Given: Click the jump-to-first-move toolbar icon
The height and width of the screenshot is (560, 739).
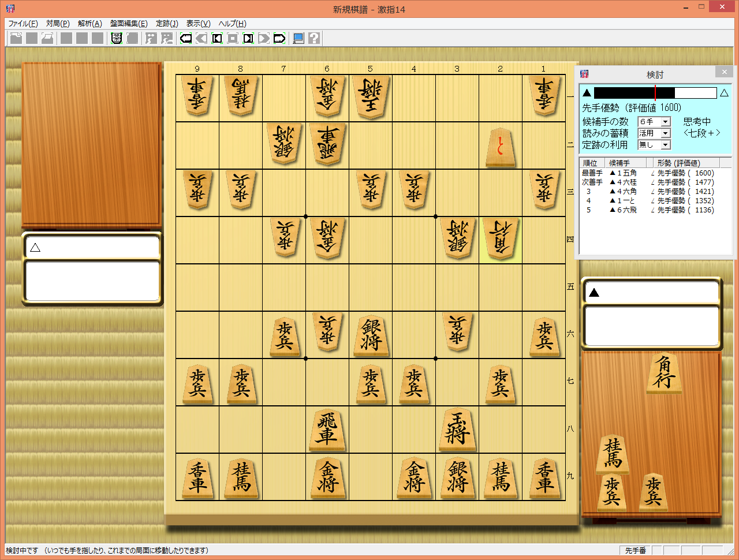Looking at the screenshot, I should point(217,39).
